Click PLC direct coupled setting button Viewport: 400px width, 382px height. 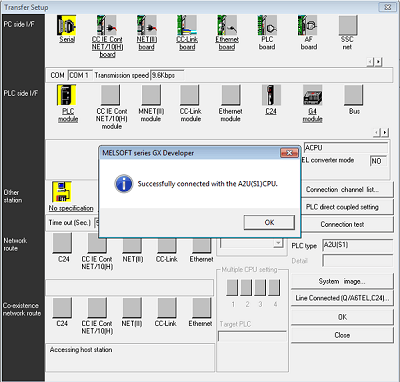click(x=347, y=207)
